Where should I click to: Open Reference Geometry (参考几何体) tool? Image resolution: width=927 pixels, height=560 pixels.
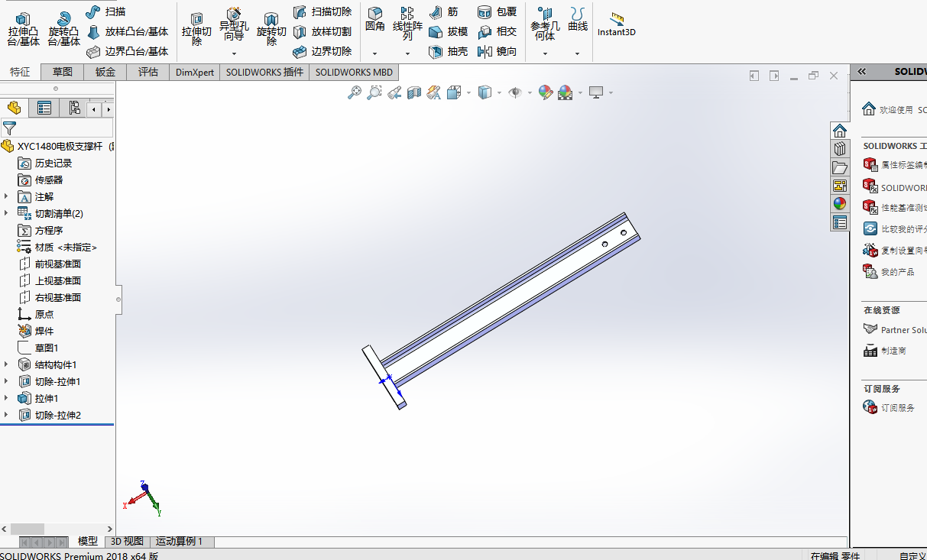pyautogui.click(x=545, y=24)
